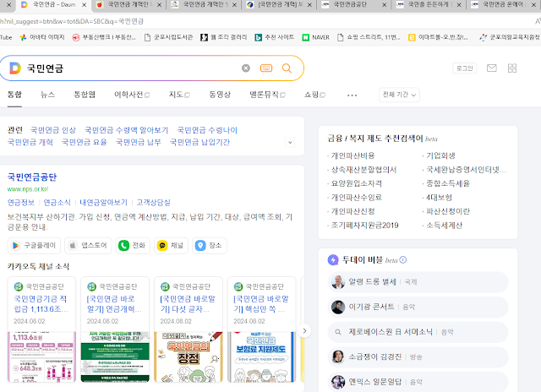Image resolution: width=541 pixels, height=392 pixels.
Task: Open the 지도 tab
Action: (x=179, y=95)
